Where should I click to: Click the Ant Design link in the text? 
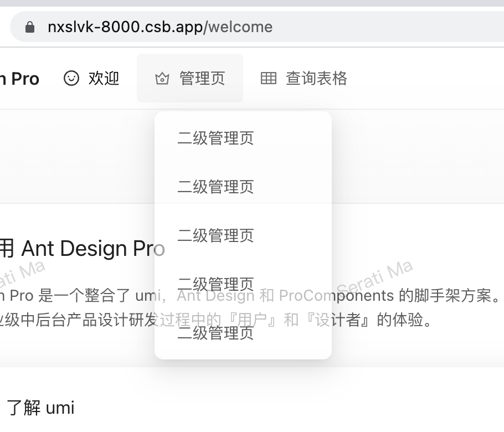click(216, 295)
